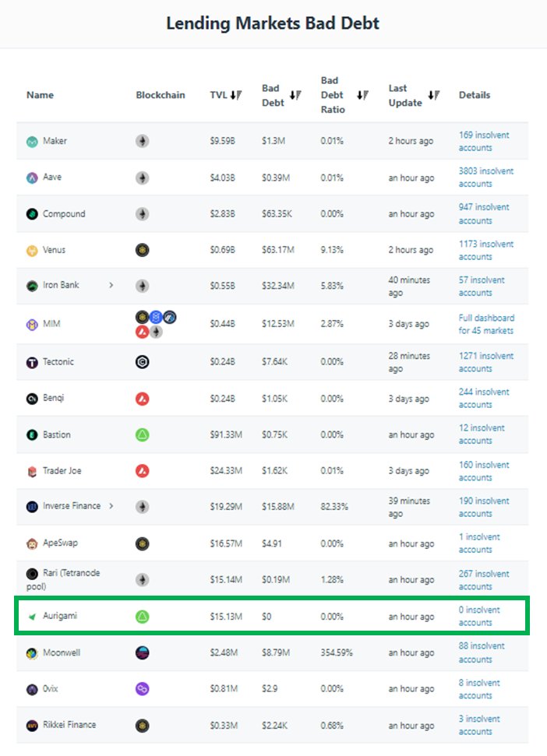Open Maker's 169 insolvent accounts link
Screen dimensions: 547x756
[483, 141]
